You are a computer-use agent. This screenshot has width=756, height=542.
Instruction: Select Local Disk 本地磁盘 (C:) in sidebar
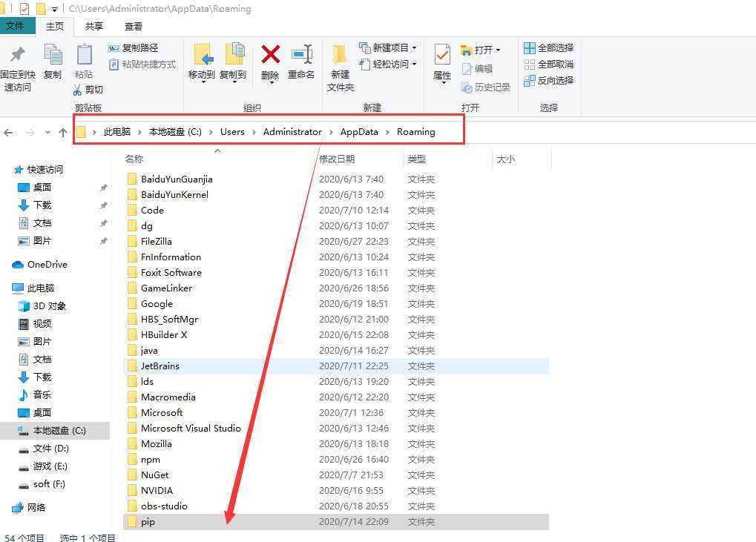55,431
